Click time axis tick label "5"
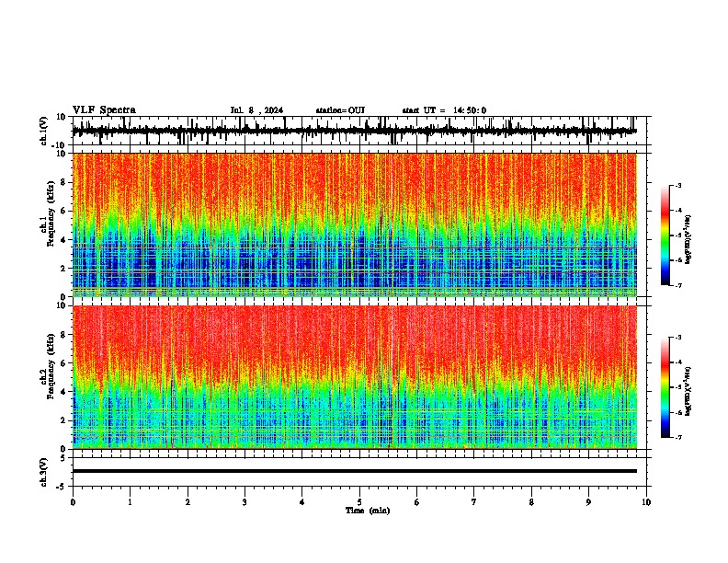This screenshot has height=563, width=728. (359, 501)
